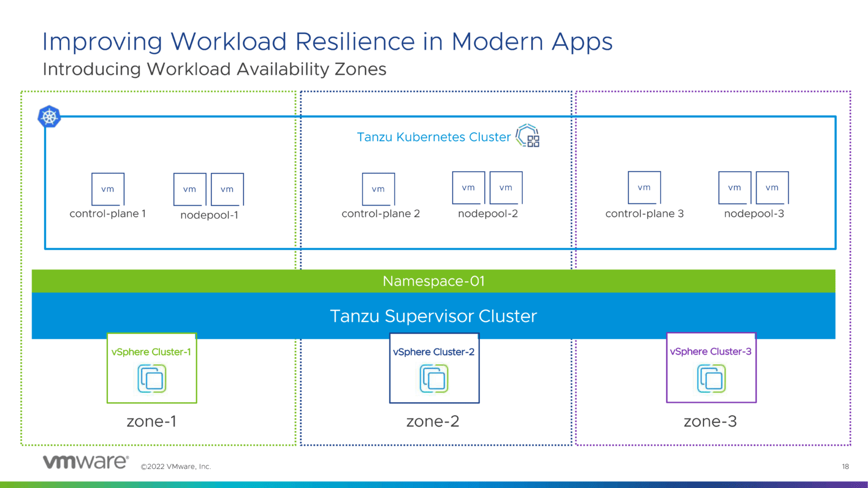868x488 pixels.
Task: Click the nodepool-1 label
Action: point(208,215)
